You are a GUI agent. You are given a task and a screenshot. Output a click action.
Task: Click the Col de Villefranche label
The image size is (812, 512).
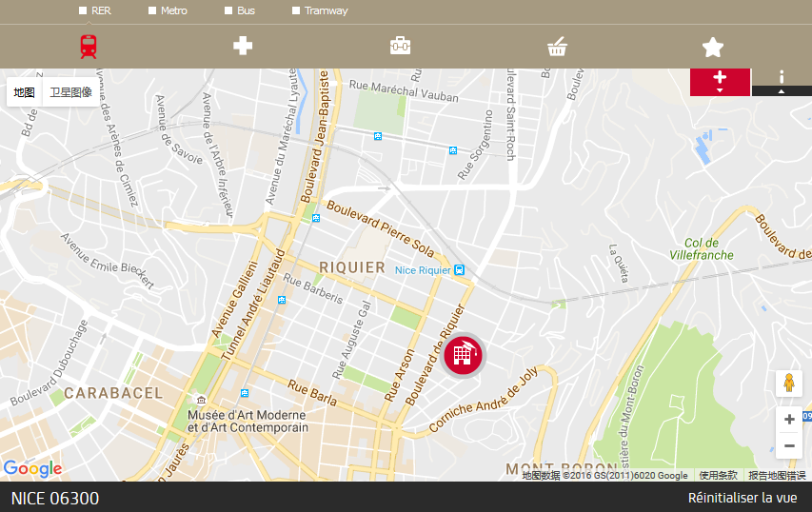point(702,249)
